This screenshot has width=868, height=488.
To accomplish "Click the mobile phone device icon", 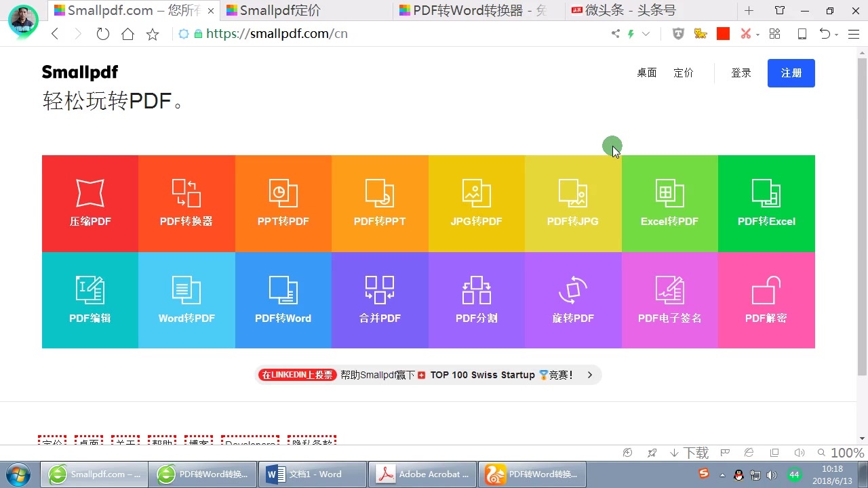I will (802, 34).
